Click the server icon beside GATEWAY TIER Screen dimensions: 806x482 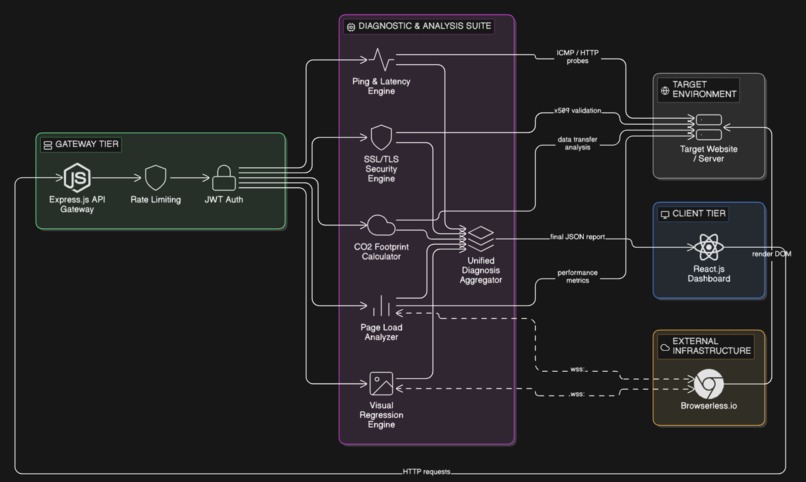click(x=48, y=145)
